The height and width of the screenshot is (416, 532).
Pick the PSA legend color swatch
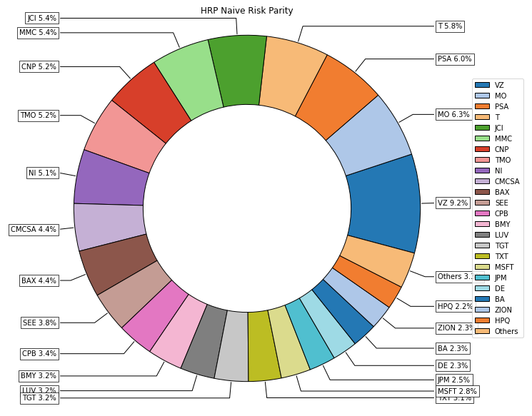[482, 106]
